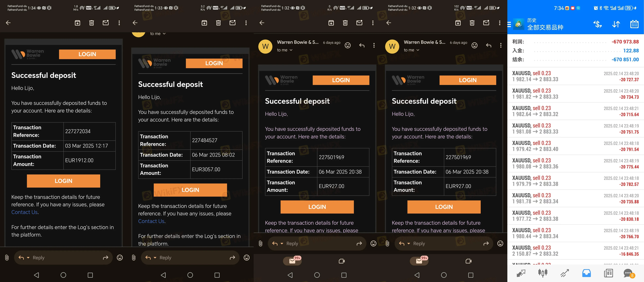This screenshot has height=282, width=644.
Task: Switch to Mail tab with 99+ badge in the third screenshot
Action: click(x=292, y=261)
